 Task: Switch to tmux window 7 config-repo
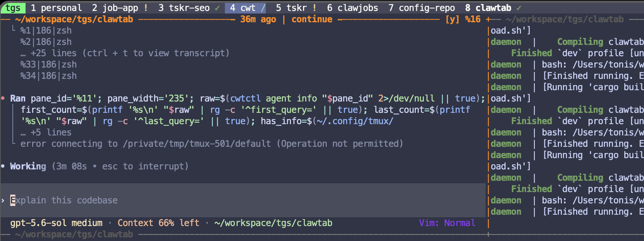click(x=422, y=8)
